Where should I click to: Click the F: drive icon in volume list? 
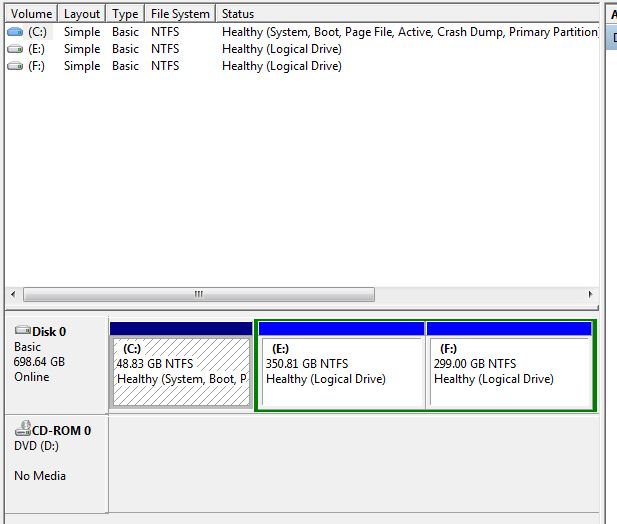pos(15,66)
